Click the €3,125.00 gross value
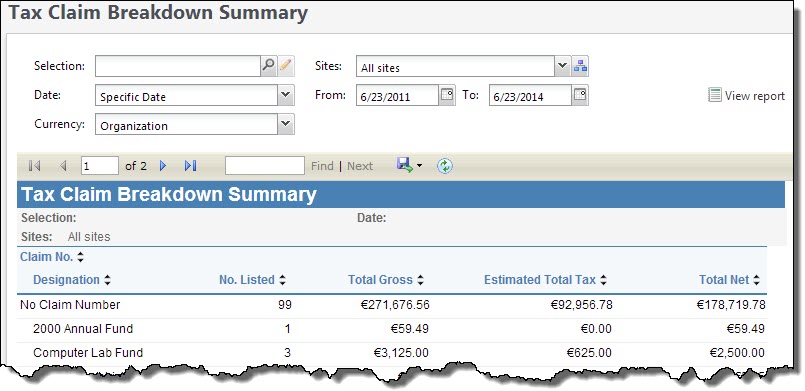805x391 pixels. [x=401, y=353]
